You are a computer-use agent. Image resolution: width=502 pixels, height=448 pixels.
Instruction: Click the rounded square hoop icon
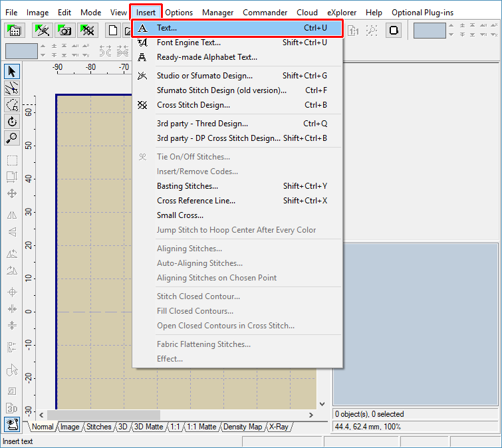(394, 31)
